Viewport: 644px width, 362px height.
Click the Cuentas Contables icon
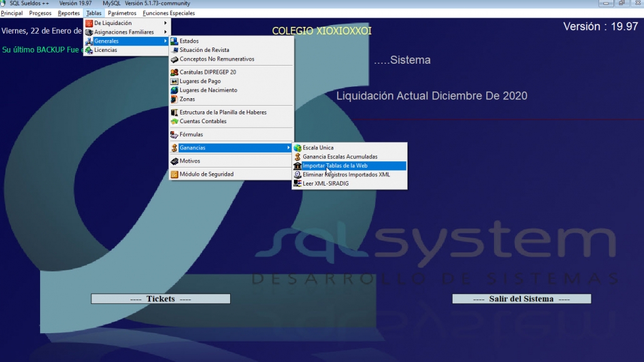point(174,122)
